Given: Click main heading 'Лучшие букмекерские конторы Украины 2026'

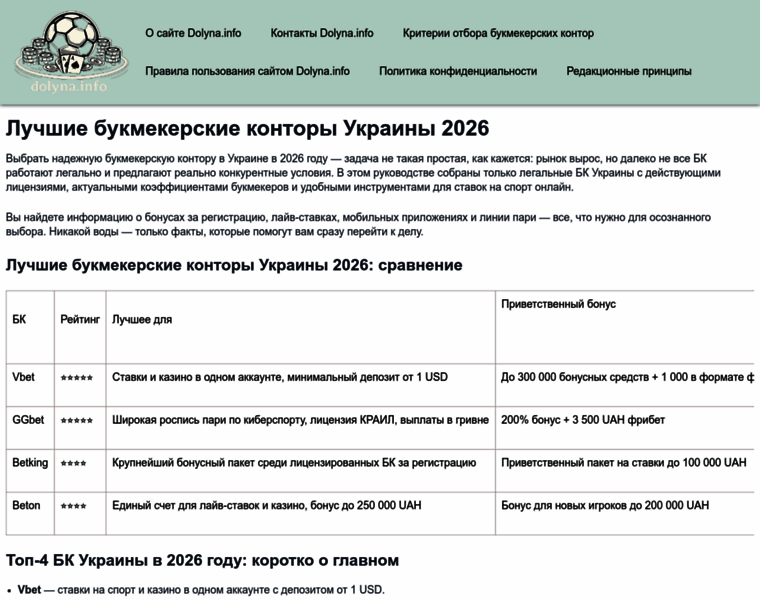Looking at the screenshot, I should pos(247,128).
